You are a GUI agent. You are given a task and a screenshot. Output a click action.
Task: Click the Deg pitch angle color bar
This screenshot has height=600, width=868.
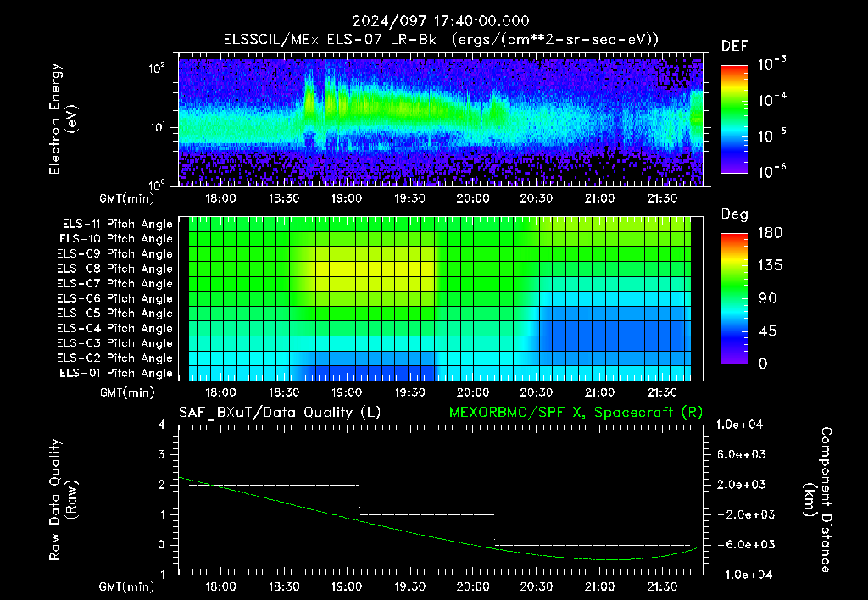(x=734, y=299)
